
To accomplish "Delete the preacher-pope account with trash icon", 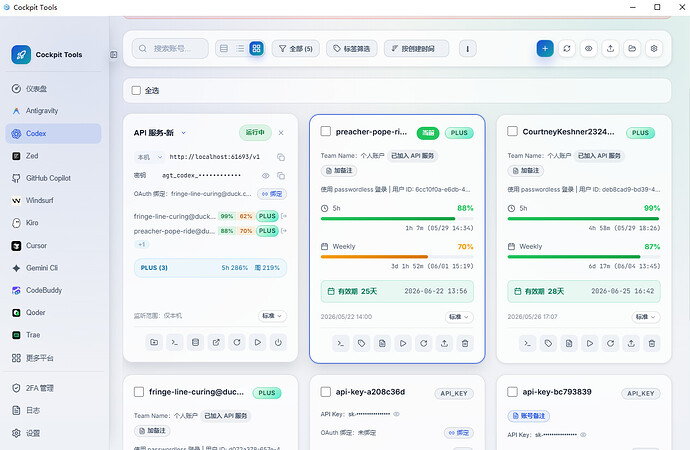I will (465, 343).
